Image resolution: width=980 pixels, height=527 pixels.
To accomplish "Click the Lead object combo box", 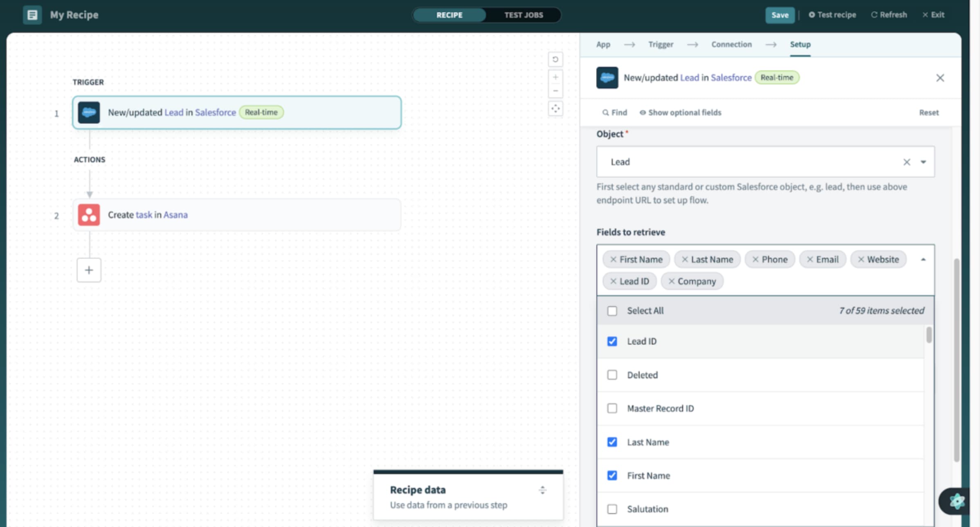I will click(x=765, y=162).
